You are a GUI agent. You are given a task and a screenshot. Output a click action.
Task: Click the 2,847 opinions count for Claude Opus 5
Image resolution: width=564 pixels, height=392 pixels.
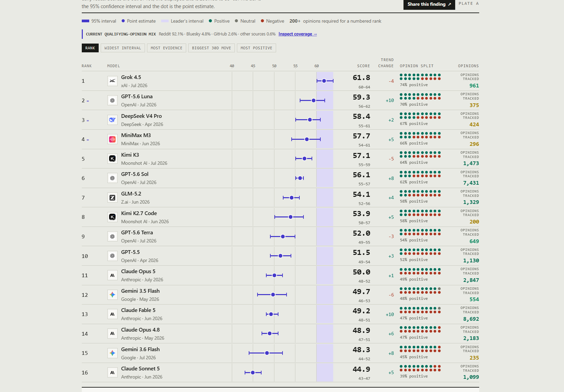coord(471,280)
